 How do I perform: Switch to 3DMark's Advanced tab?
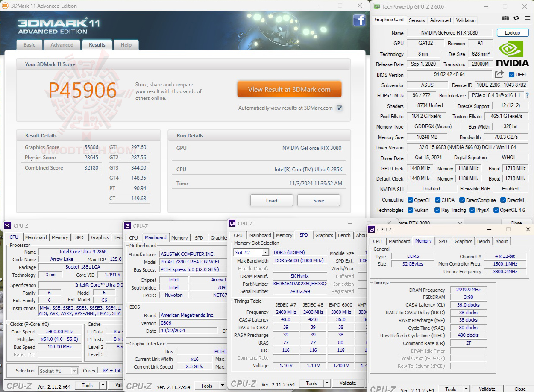pyautogui.click(x=62, y=45)
